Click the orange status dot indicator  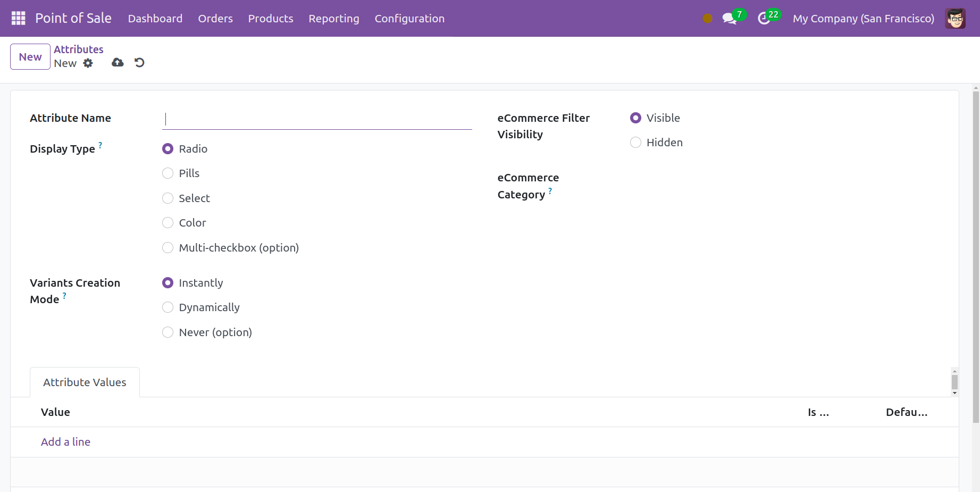707,19
